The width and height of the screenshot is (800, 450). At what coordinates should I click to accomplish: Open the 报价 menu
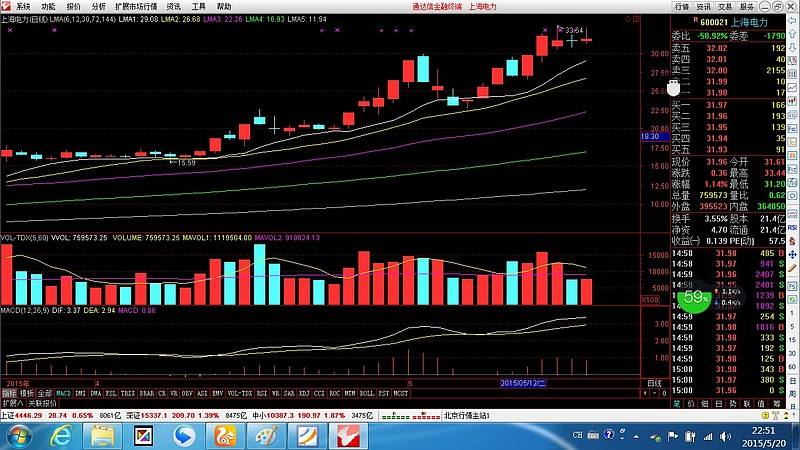[73, 7]
